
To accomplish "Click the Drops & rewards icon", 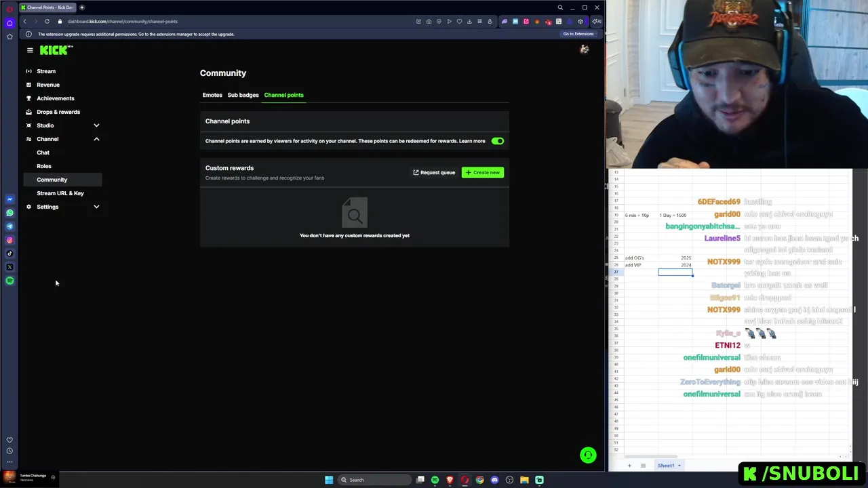I will pyautogui.click(x=28, y=112).
